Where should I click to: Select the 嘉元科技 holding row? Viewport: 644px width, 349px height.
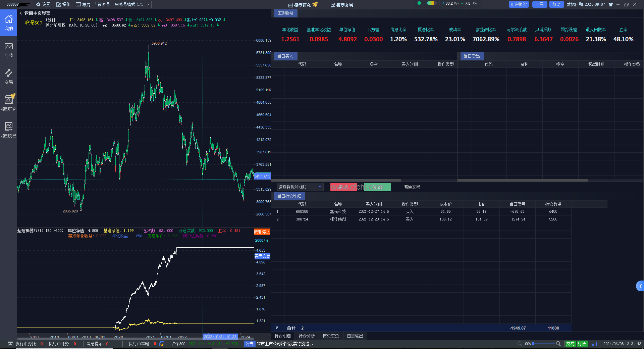tap(421, 211)
